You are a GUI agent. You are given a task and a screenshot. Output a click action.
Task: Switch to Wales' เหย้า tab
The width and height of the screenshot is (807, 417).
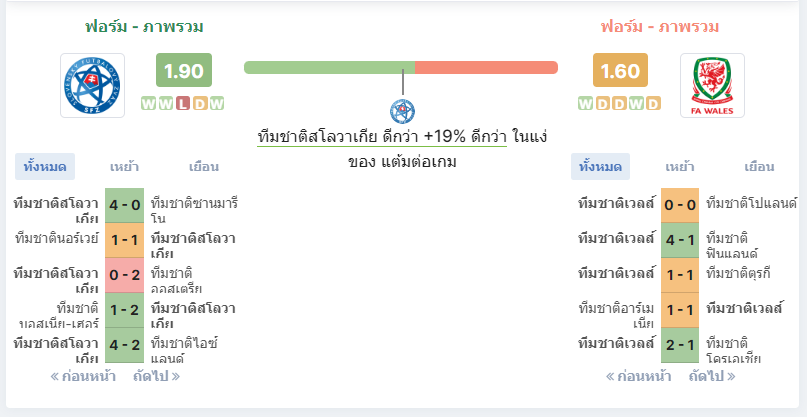(x=680, y=167)
